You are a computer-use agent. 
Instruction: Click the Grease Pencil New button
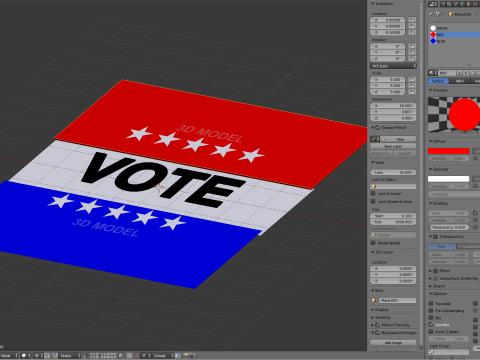[x=401, y=139]
